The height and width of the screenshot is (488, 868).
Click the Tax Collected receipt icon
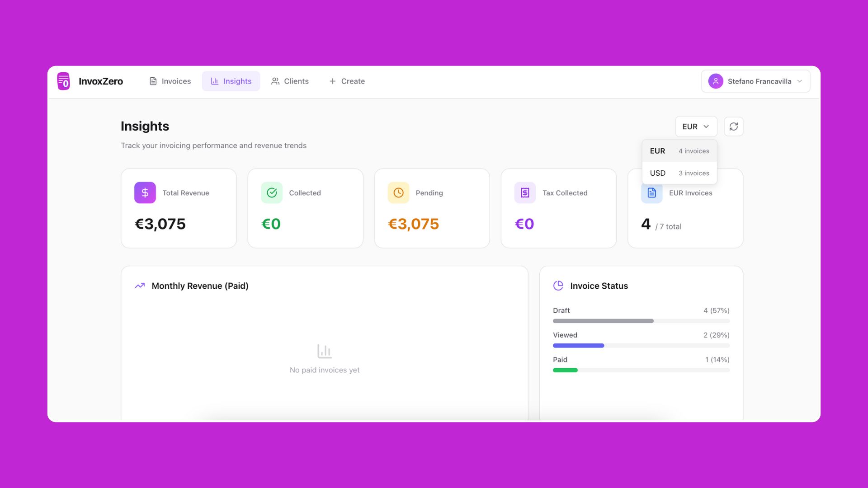pyautogui.click(x=525, y=193)
